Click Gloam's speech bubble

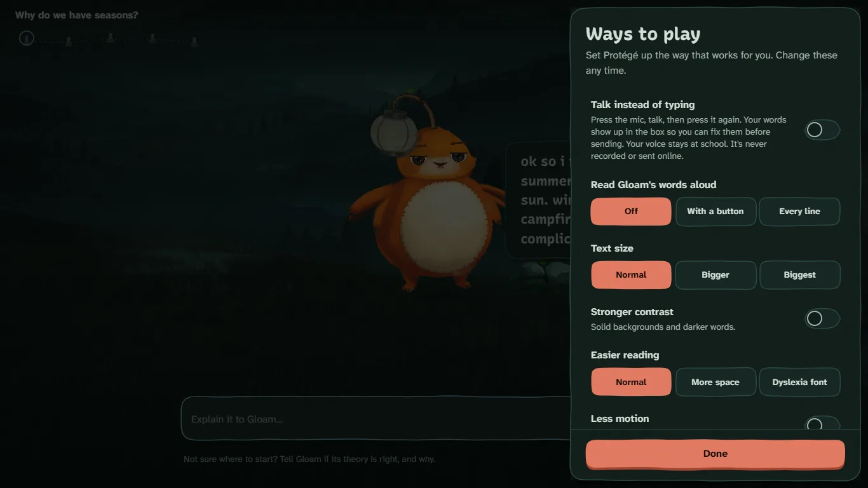pos(538,200)
